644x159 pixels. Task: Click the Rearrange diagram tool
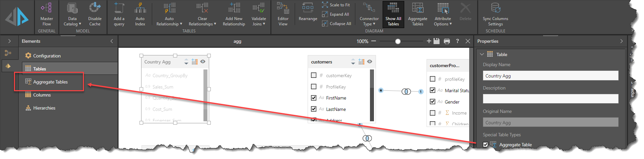coord(308,12)
